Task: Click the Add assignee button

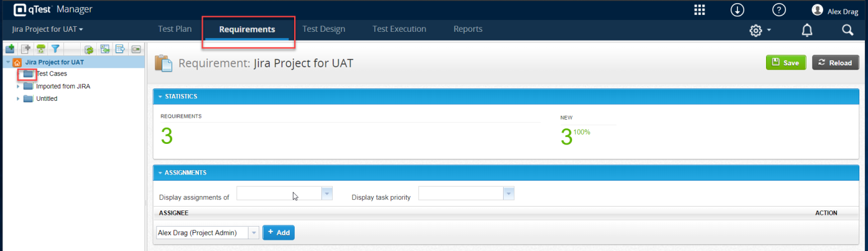Action: pyautogui.click(x=279, y=232)
